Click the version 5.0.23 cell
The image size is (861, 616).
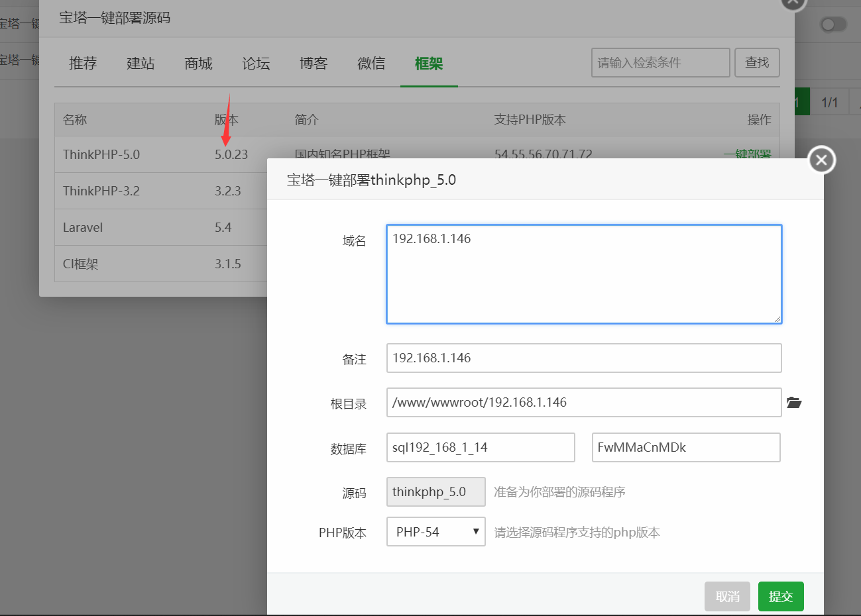click(231, 154)
